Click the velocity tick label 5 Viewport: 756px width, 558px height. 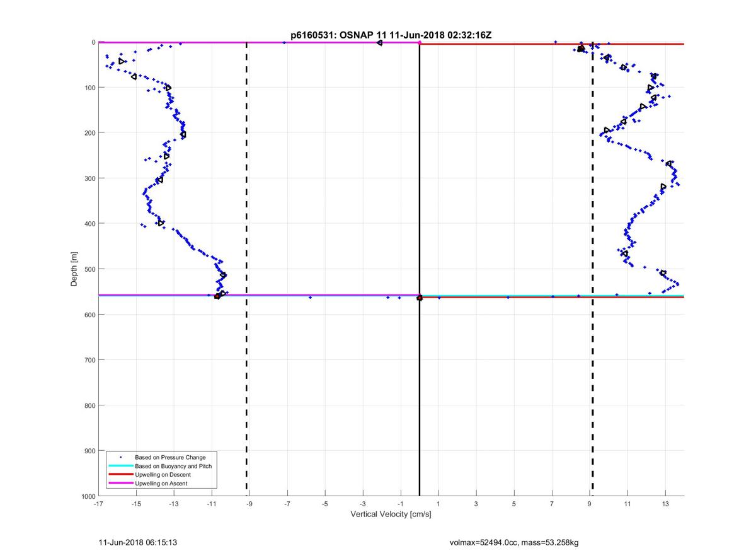pos(514,504)
